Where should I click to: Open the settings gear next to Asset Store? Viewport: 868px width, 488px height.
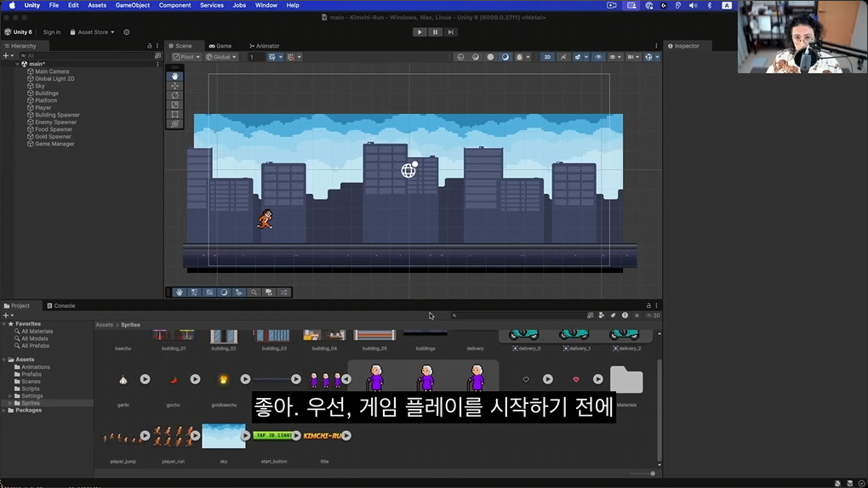(x=127, y=32)
